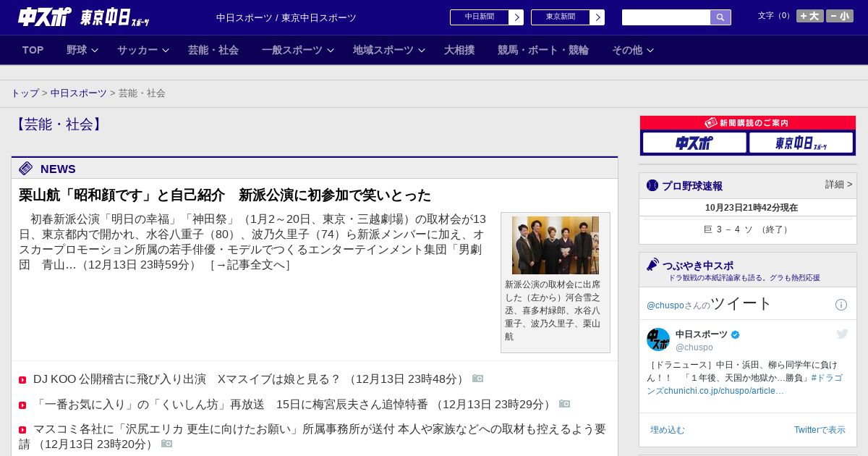Click the Chunichi Sports logo in the header
The width and height of the screenshot is (868, 456).
point(44,16)
